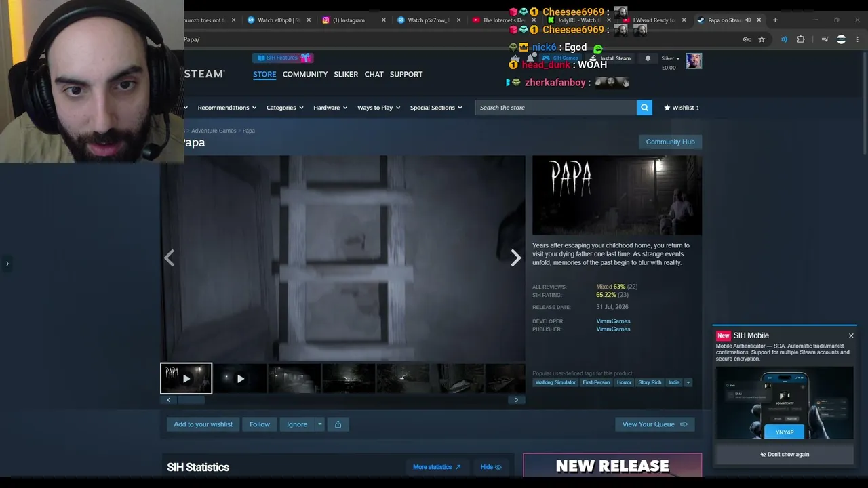
Task: Open the Sliker account dropdown
Action: click(x=670, y=58)
